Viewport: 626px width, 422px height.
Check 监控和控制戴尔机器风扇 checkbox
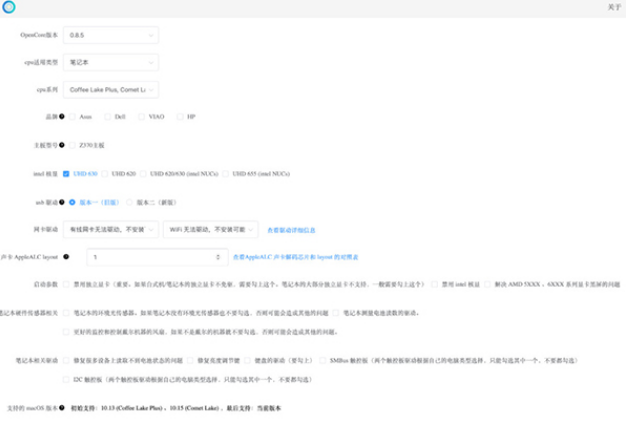coord(66,332)
